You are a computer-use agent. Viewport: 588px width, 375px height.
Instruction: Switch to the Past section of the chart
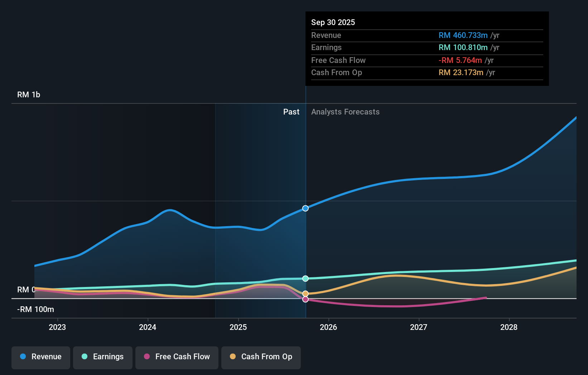pyautogui.click(x=291, y=112)
